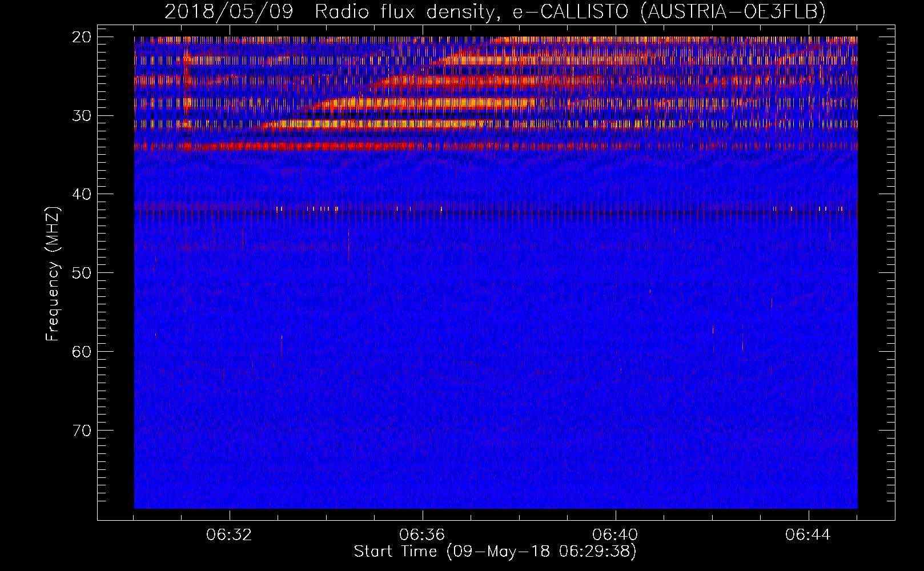Click the 06:36 time tick label
924x571 pixels.
[422, 535]
